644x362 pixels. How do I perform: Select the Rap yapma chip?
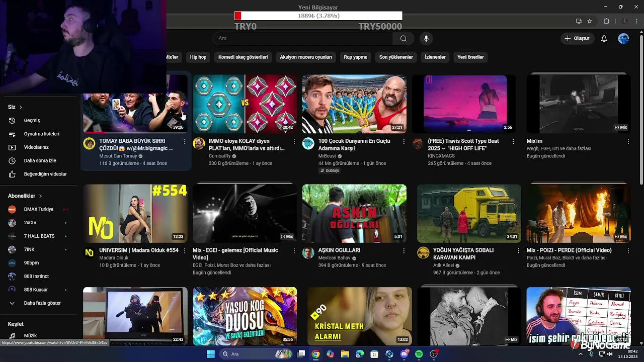tap(356, 57)
